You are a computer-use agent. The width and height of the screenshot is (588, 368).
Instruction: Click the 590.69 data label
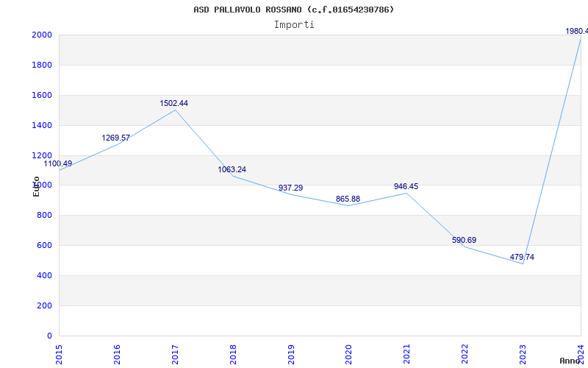464,241
